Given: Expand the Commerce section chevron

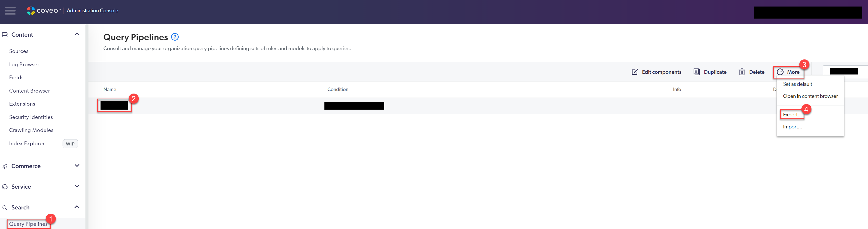Looking at the screenshot, I should click(x=77, y=166).
